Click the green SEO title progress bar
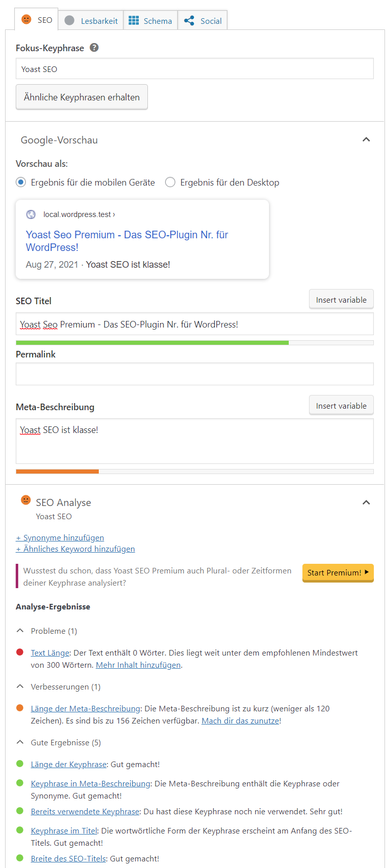The height and width of the screenshot is (868, 386). point(152,342)
